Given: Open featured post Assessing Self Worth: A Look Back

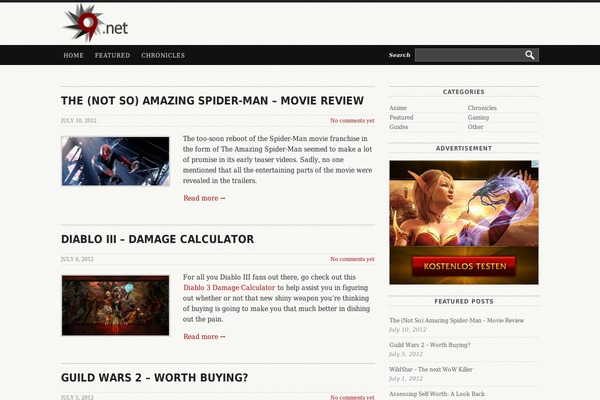Looking at the screenshot, I should [437, 394].
